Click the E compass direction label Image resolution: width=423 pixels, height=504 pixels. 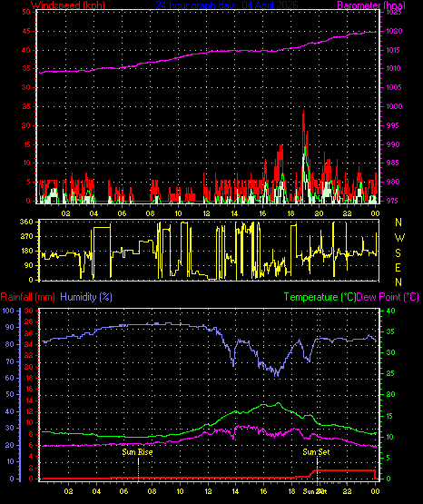398,267
